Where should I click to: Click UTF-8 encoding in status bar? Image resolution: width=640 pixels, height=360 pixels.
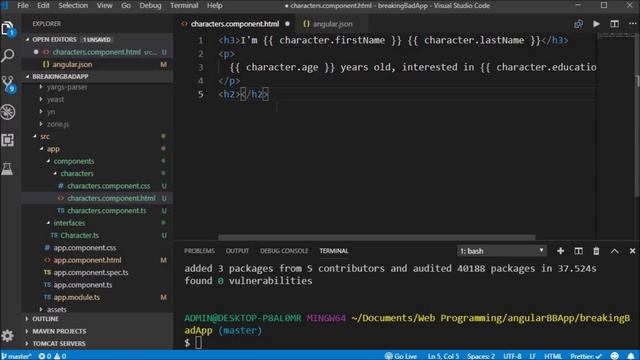click(x=512, y=356)
